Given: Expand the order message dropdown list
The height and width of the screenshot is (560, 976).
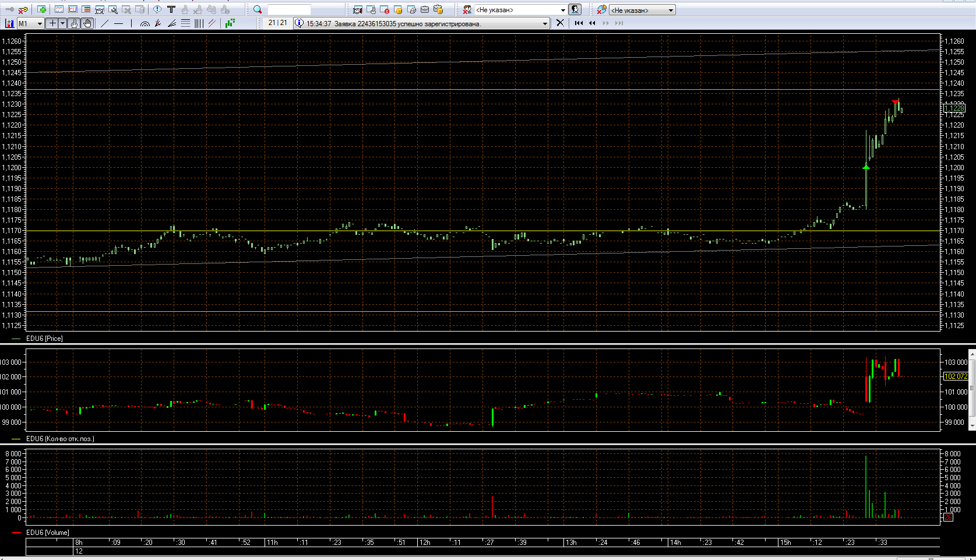Looking at the screenshot, I should pyautogui.click(x=545, y=24).
